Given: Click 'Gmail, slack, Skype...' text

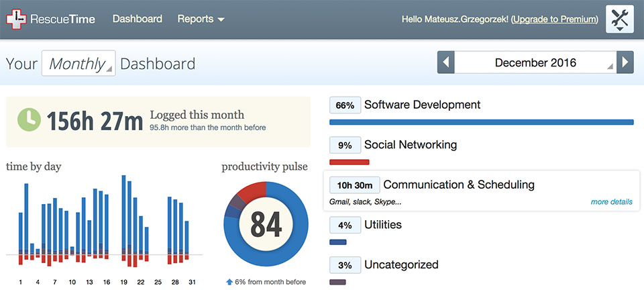Looking at the screenshot, I should (x=365, y=202).
